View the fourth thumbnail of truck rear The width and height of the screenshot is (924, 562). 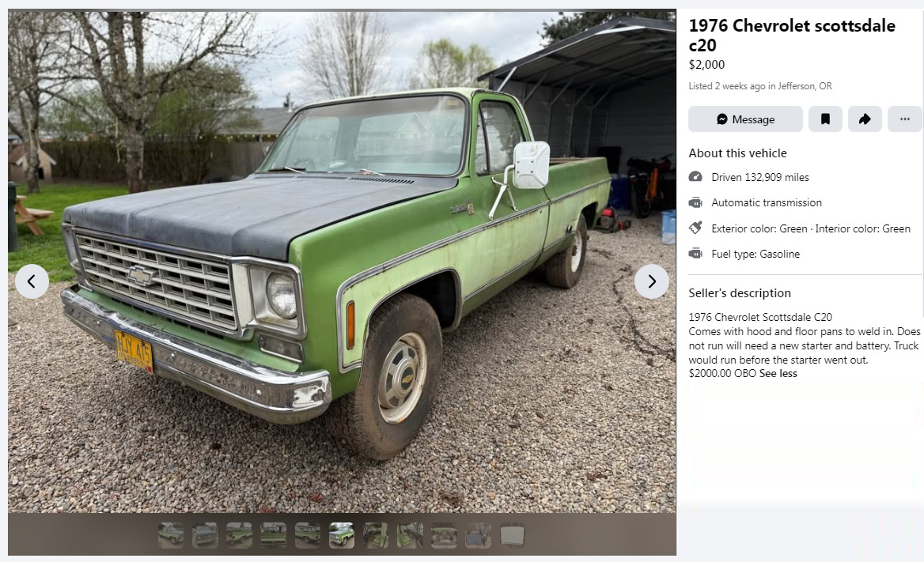[274, 535]
